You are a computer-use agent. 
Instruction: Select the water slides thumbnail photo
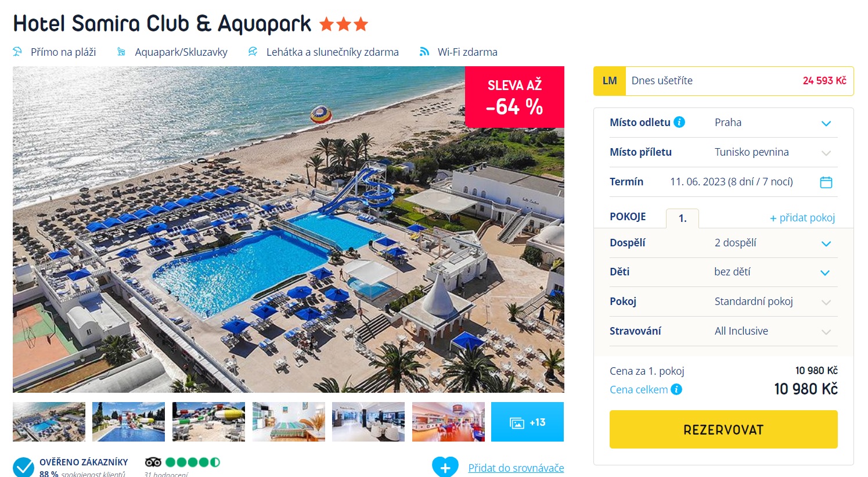(208, 422)
